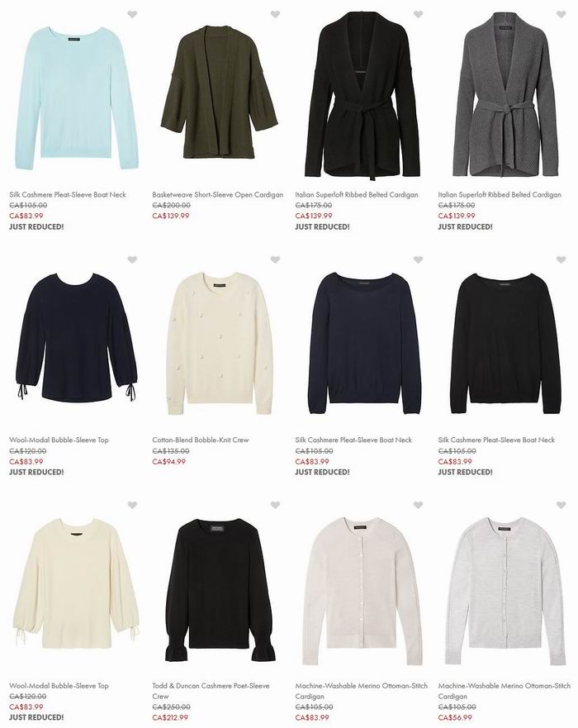
Task: Open black Italian Superloft Ribbed Belted Cardigan link
Action: pos(357,194)
